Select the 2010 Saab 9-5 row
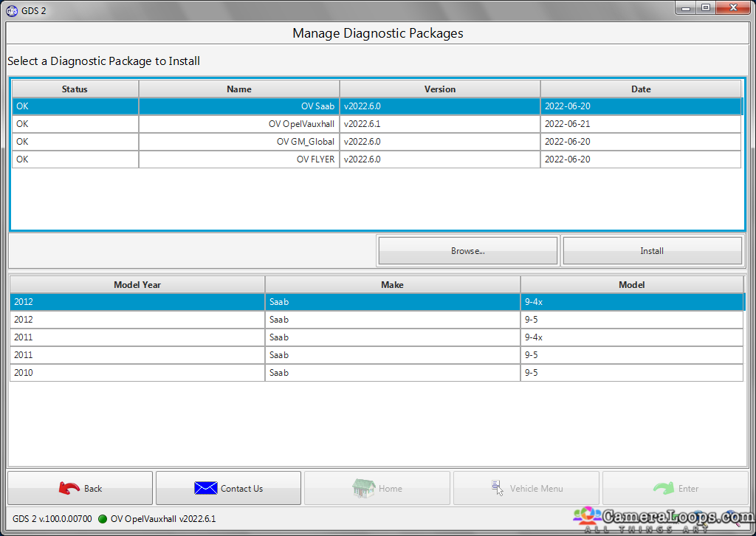The image size is (756, 536). pos(377,373)
